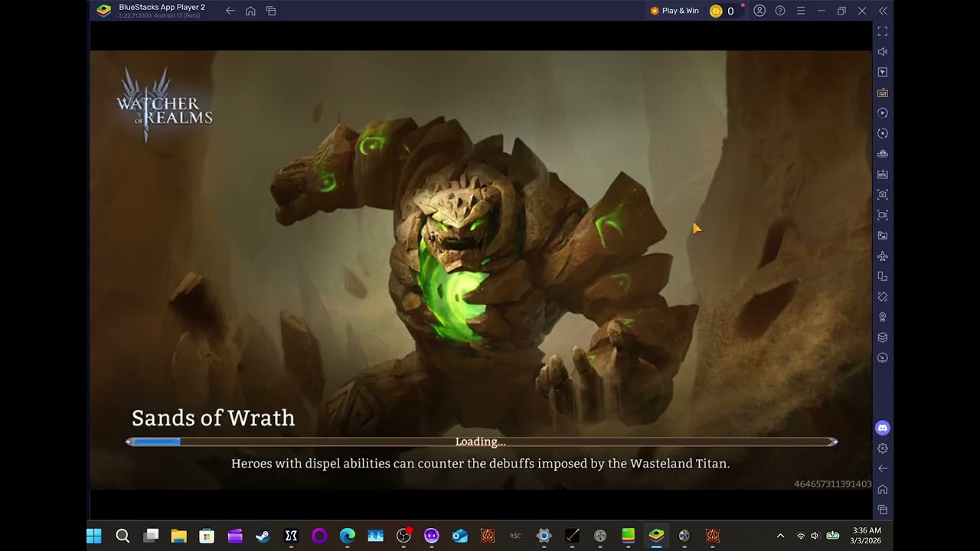Screen dimensions: 980x551
Task: Open the location pin tool
Action: click(x=883, y=317)
